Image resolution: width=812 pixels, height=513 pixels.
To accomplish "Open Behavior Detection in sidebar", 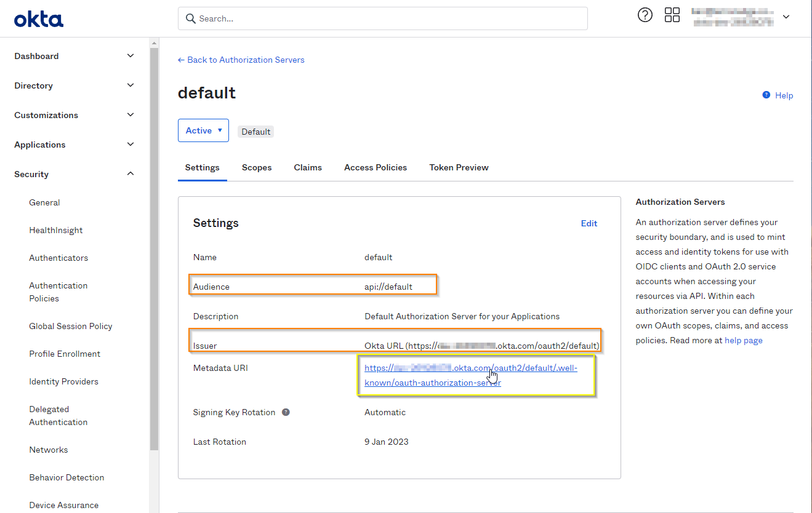I will [x=66, y=477].
